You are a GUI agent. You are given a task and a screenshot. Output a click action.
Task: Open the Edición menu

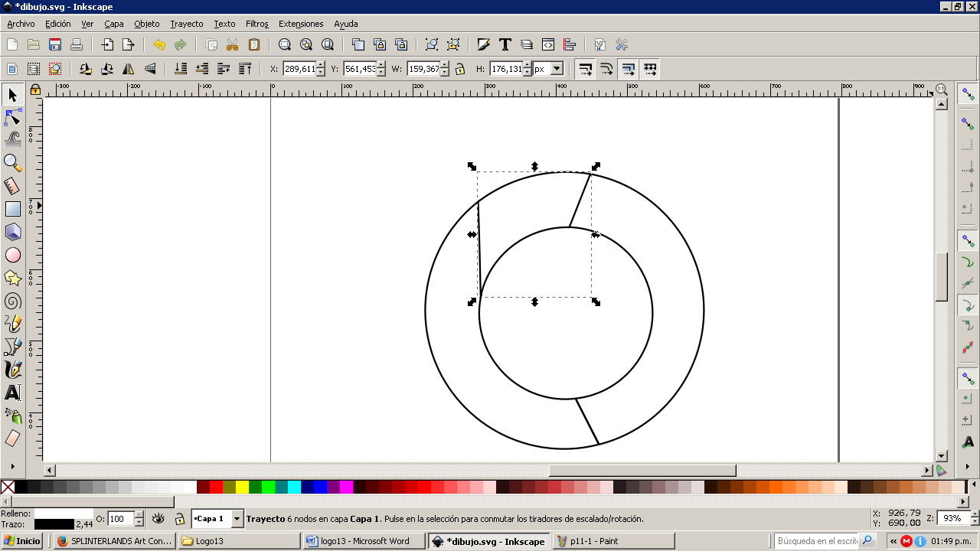click(57, 24)
